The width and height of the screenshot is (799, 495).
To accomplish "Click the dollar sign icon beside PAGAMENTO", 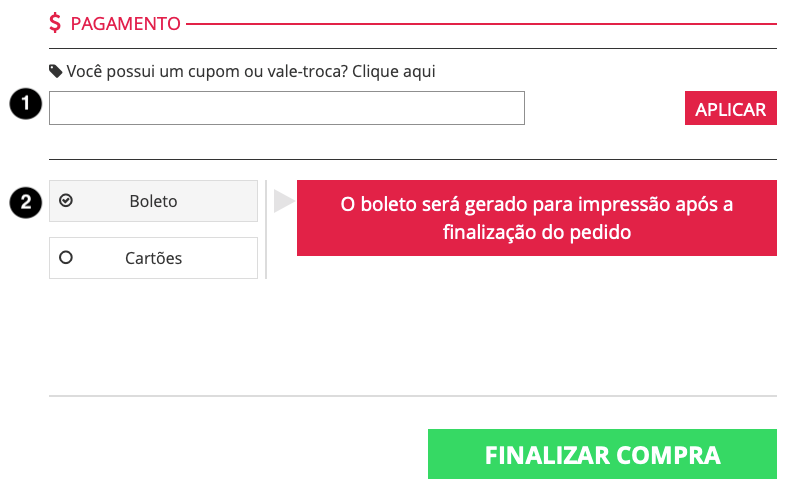I will point(55,23).
